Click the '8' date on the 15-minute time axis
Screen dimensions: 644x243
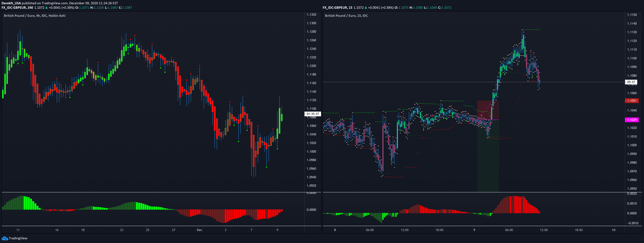tap(335, 230)
